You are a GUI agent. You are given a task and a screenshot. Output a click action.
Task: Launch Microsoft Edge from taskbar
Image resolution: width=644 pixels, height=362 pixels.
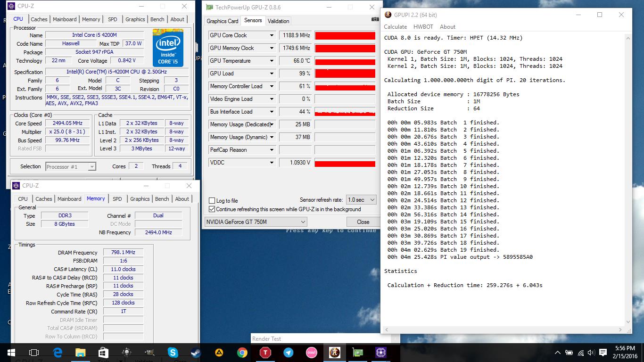pos(58,353)
